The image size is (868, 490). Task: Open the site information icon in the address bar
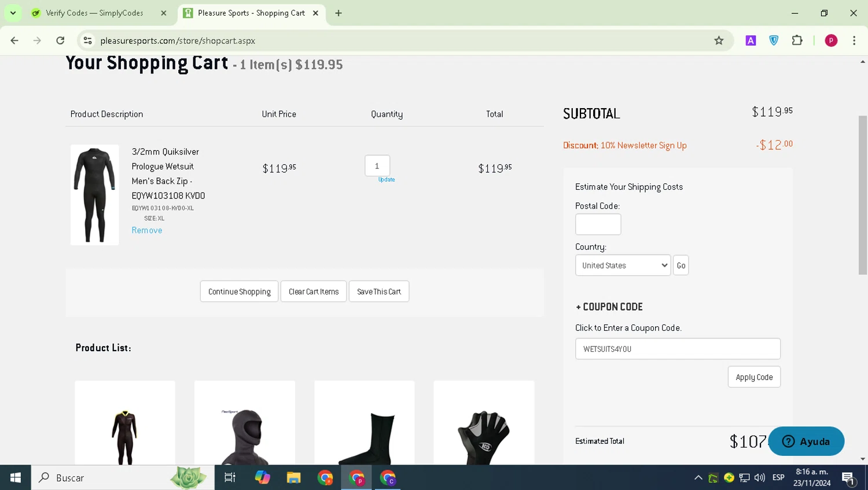point(88,40)
